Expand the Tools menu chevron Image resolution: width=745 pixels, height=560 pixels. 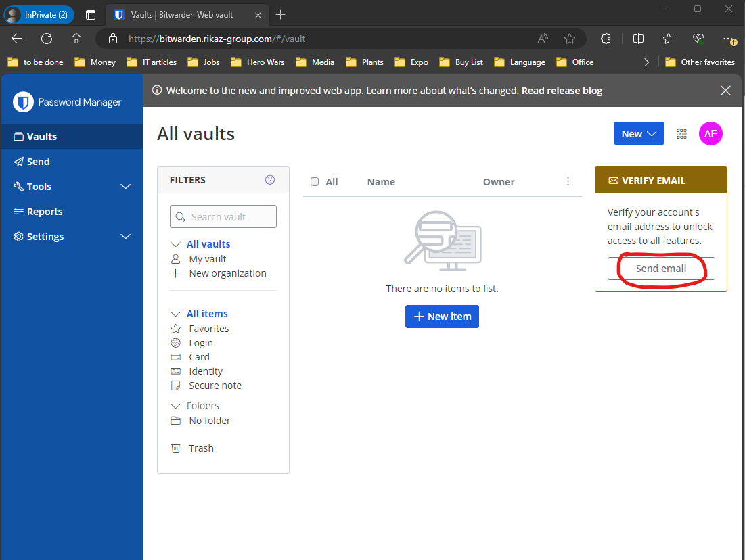pos(125,187)
